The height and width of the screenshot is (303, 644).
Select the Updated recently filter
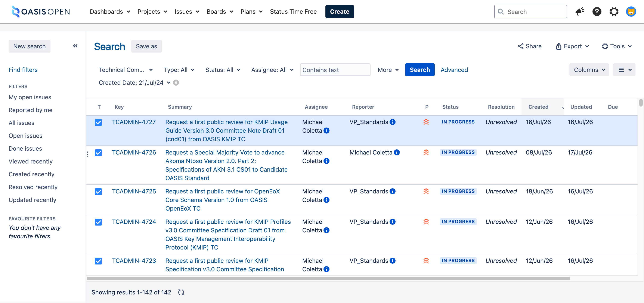tap(32, 200)
